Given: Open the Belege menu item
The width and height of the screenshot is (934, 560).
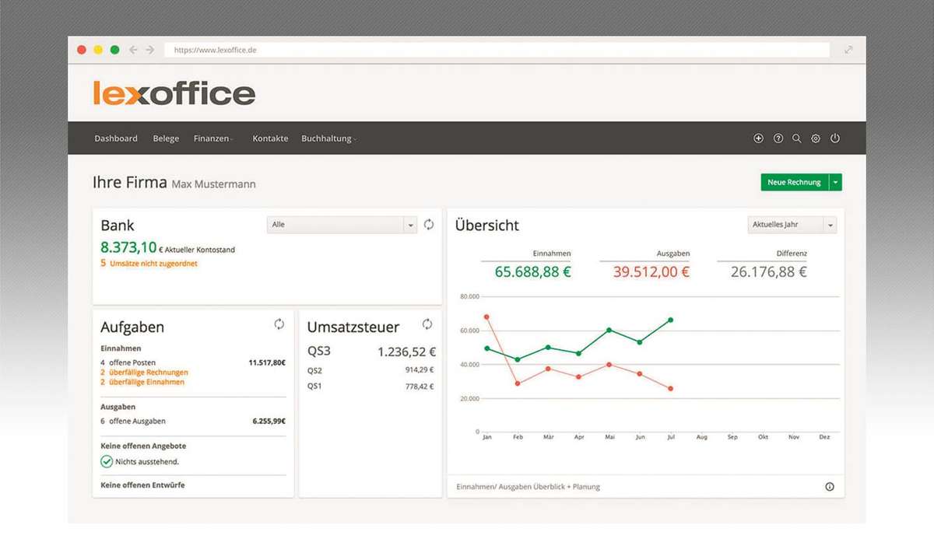Looking at the screenshot, I should tap(166, 138).
